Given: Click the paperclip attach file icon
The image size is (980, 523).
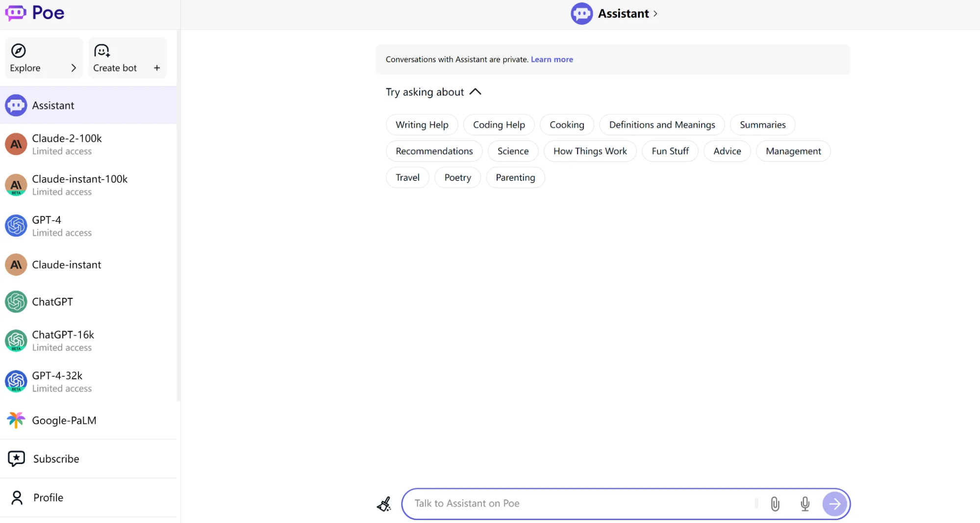Looking at the screenshot, I should (x=775, y=504).
